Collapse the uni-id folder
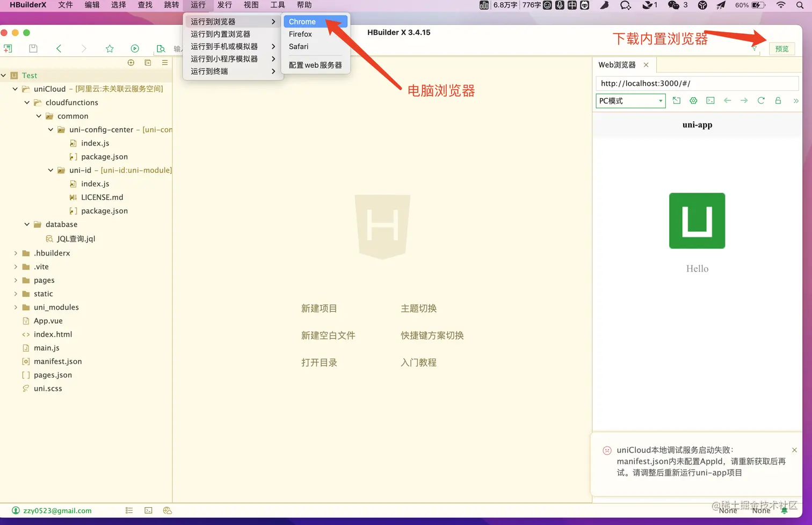 click(x=50, y=170)
